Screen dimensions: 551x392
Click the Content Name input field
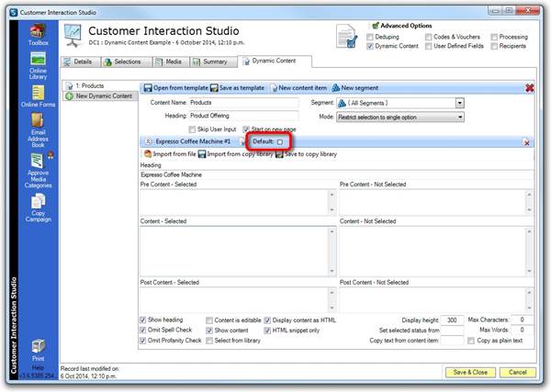[242, 104]
